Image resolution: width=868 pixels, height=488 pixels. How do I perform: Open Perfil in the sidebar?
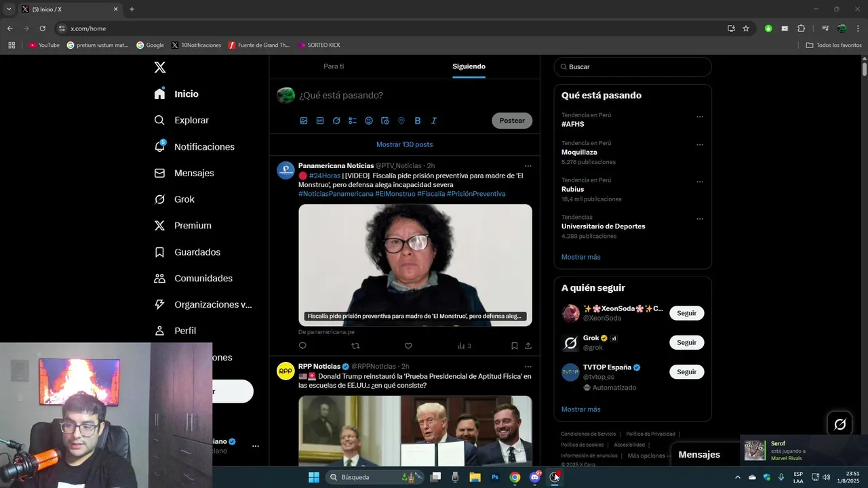click(x=175, y=331)
